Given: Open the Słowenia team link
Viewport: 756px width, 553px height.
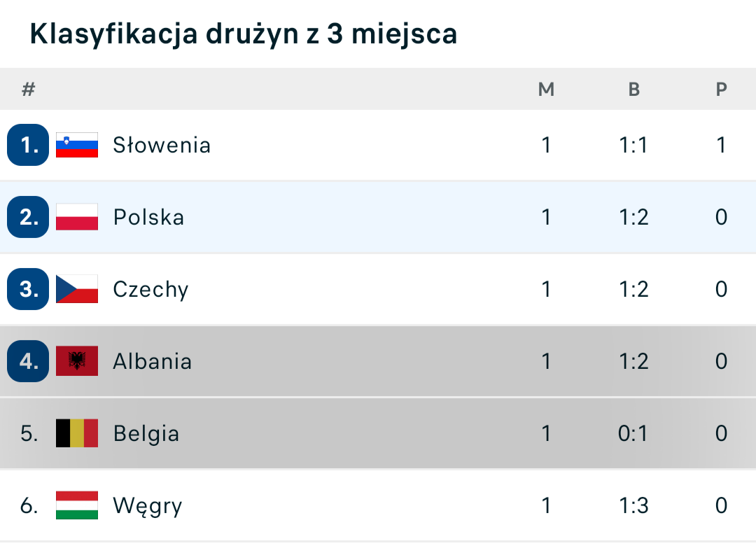Looking at the screenshot, I should tap(162, 145).
